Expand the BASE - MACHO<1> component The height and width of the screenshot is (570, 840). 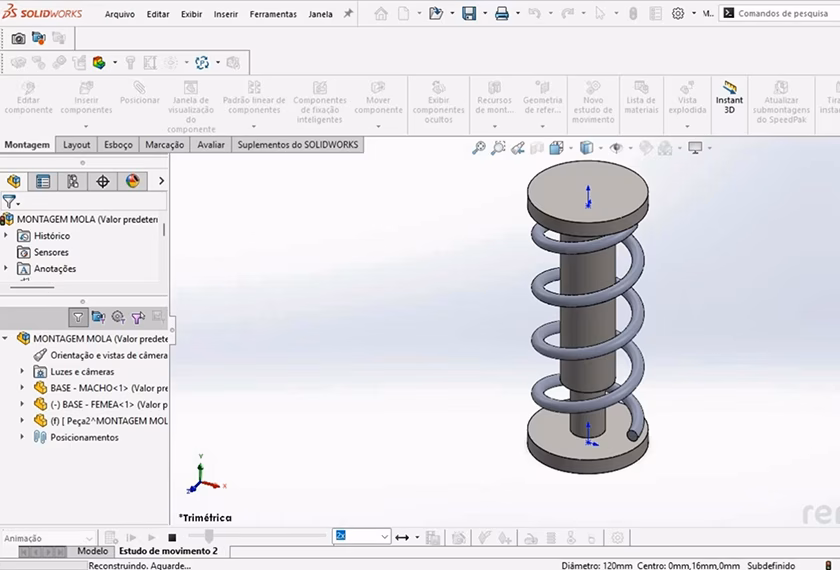pyautogui.click(x=23, y=388)
